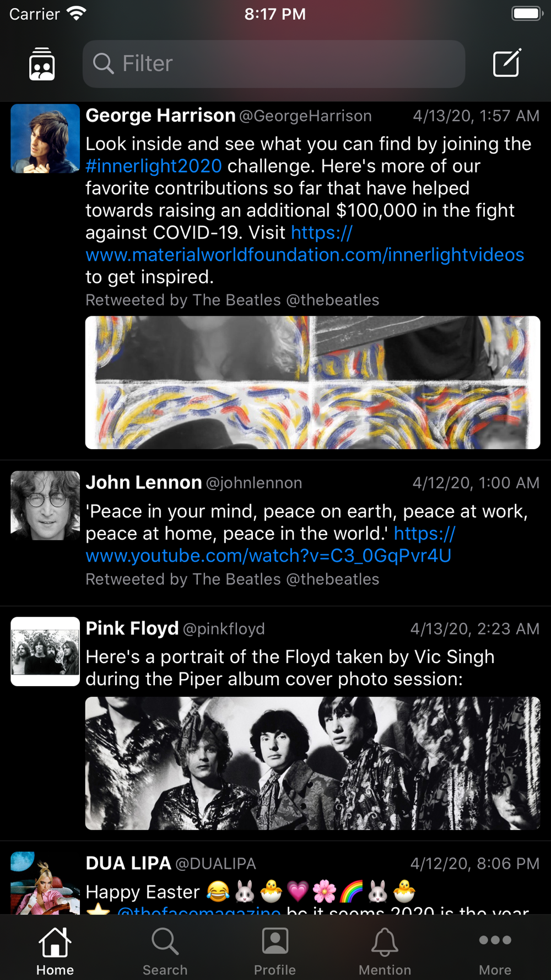Tap George Harrison's profile picture

click(45, 138)
